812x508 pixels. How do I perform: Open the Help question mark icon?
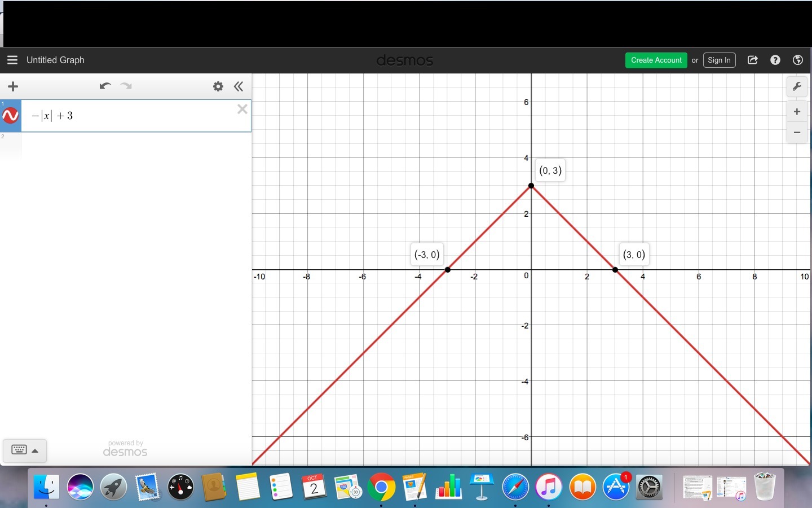click(775, 60)
